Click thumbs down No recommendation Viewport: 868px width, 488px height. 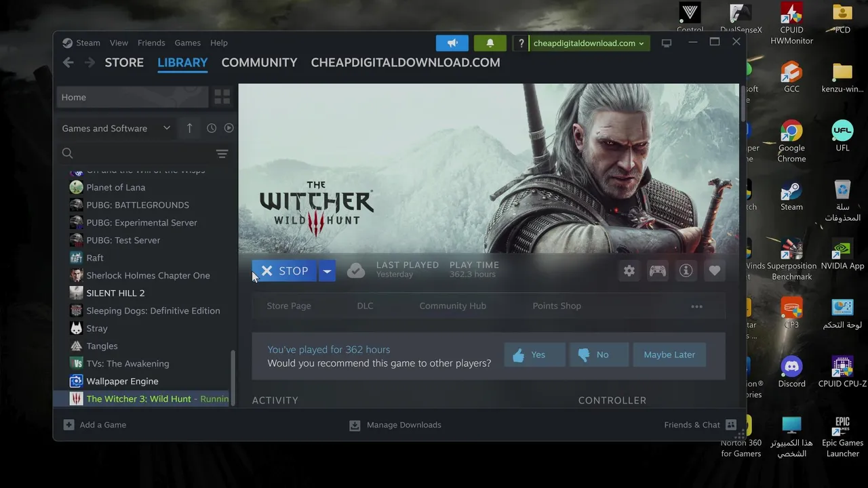tap(599, 354)
